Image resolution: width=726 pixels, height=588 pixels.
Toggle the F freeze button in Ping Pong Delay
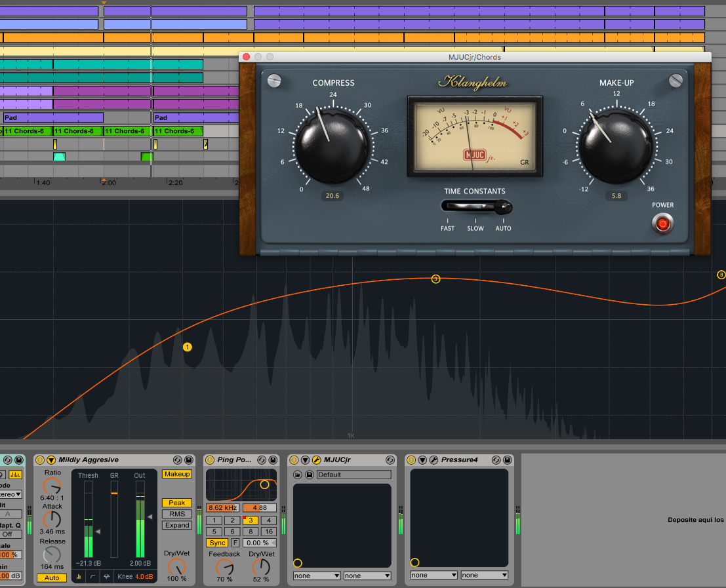click(235, 543)
